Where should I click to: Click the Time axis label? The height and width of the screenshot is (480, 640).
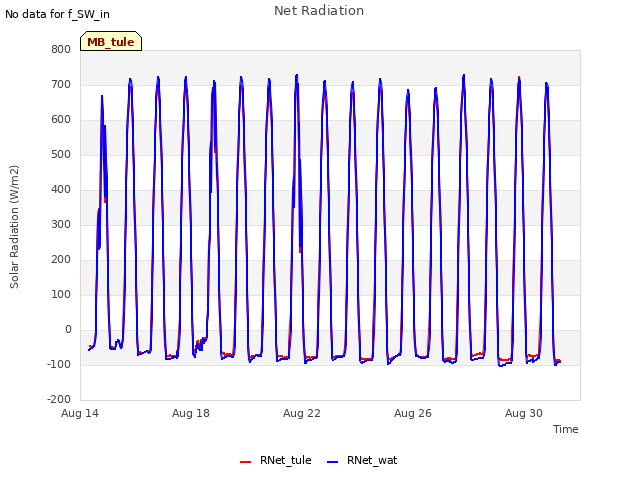[565, 429]
